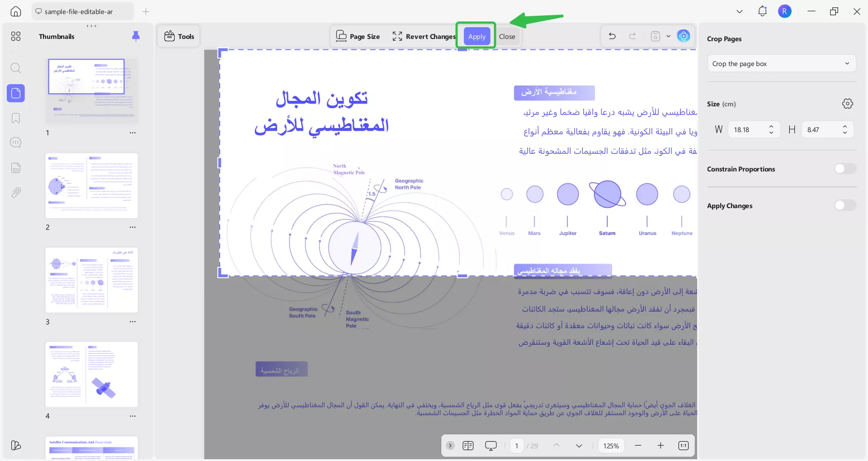Open the AI assistant
The height and width of the screenshot is (461, 868).
coord(684,36)
